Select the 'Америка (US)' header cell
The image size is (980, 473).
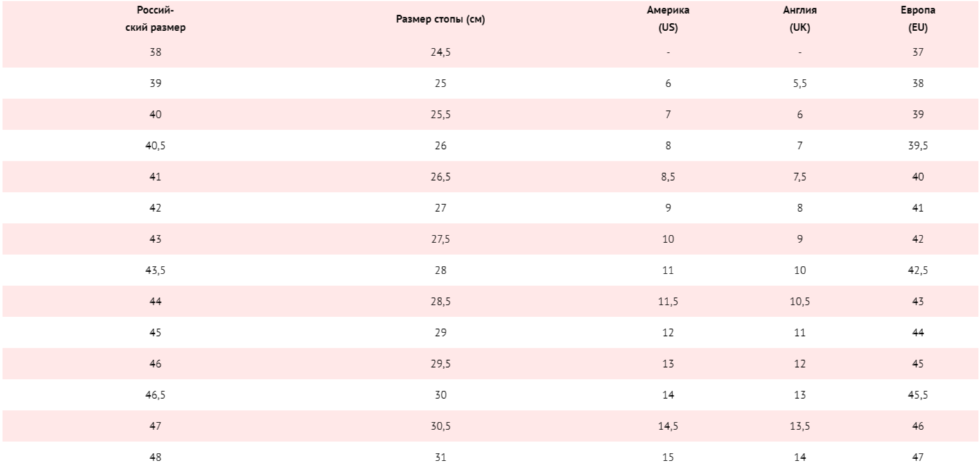(668, 19)
